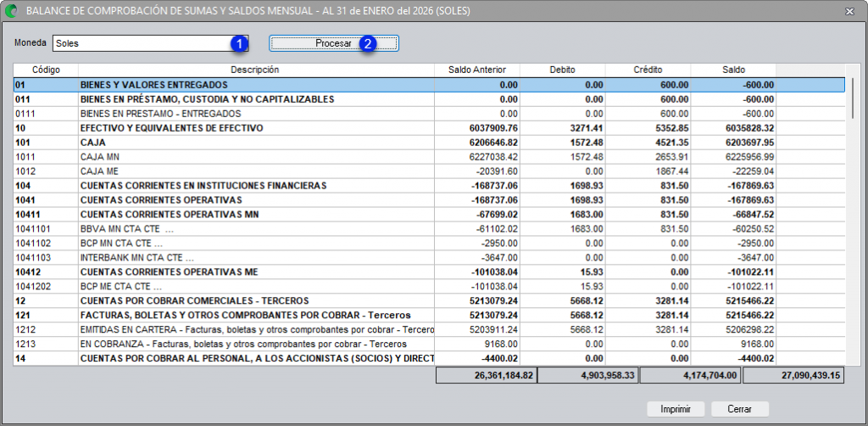868x426 pixels.
Task: Select the CUENTAS CORRIENTES OPERATIVAS row code 1041
Action: coord(429,200)
